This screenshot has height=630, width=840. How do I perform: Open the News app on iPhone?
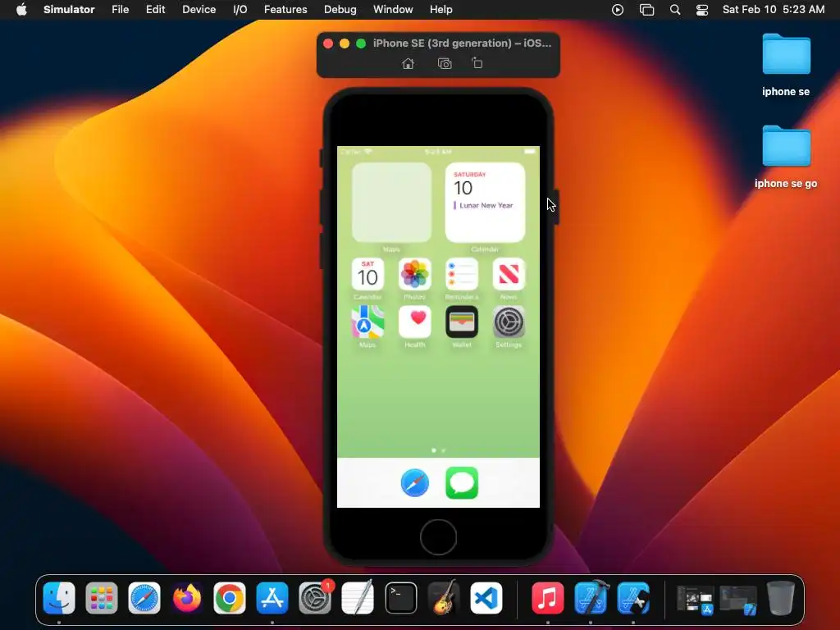(509, 274)
